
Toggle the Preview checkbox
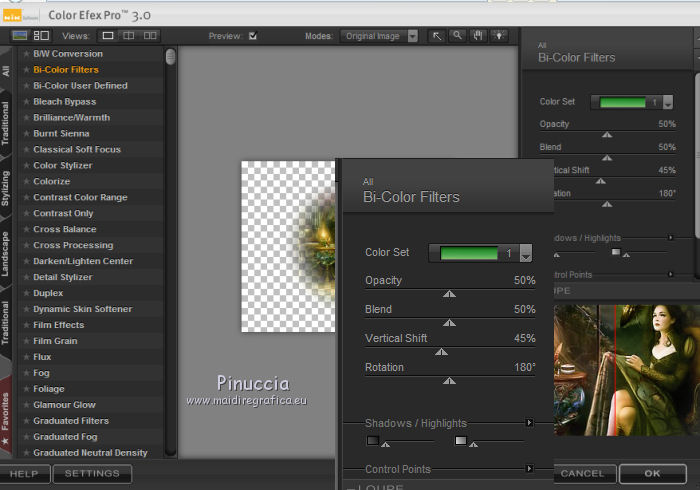tap(253, 37)
